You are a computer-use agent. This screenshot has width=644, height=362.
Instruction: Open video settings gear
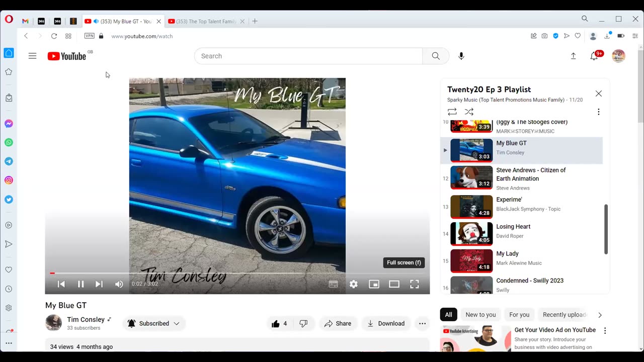354,284
